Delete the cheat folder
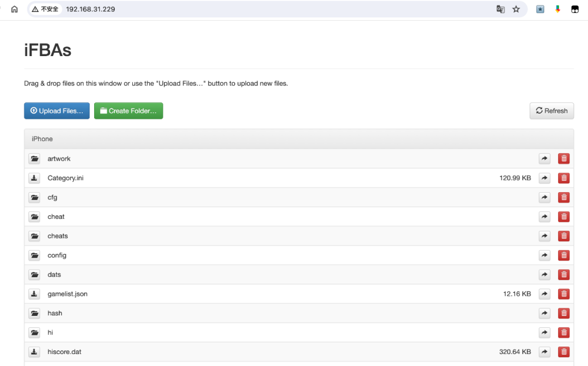Image resolution: width=588 pixels, height=366 pixels. 563,217
